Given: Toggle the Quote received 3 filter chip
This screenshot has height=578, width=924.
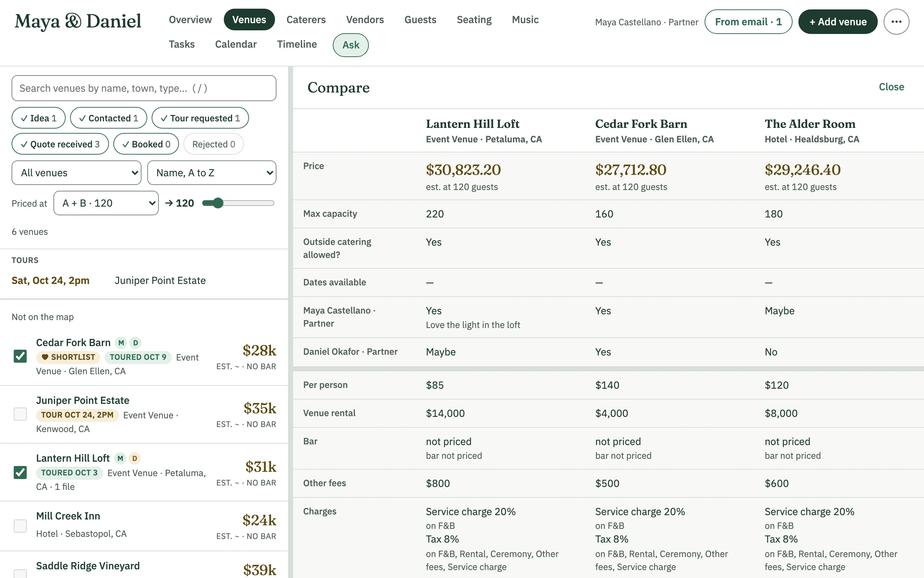Looking at the screenshot, I should (60, 144).
